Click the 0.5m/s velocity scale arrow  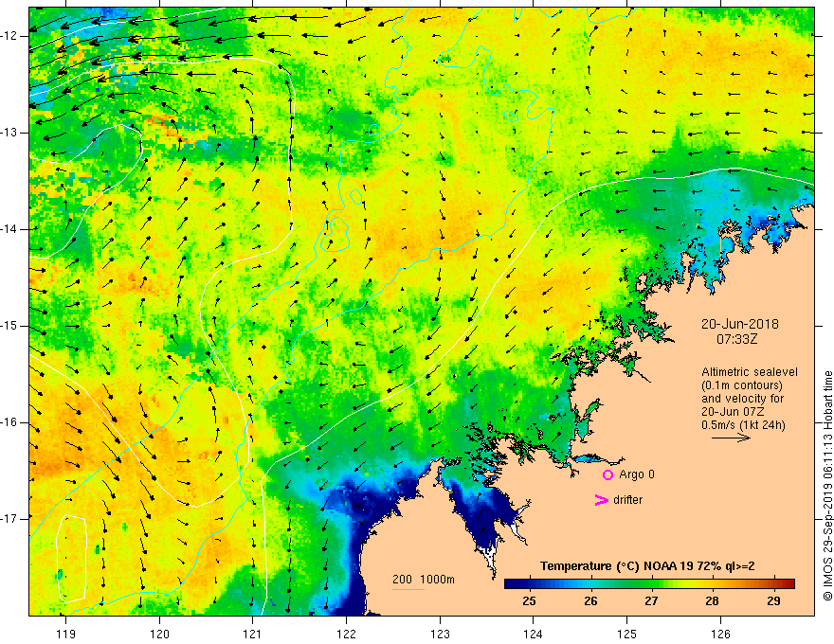click(x=731, y=438)
